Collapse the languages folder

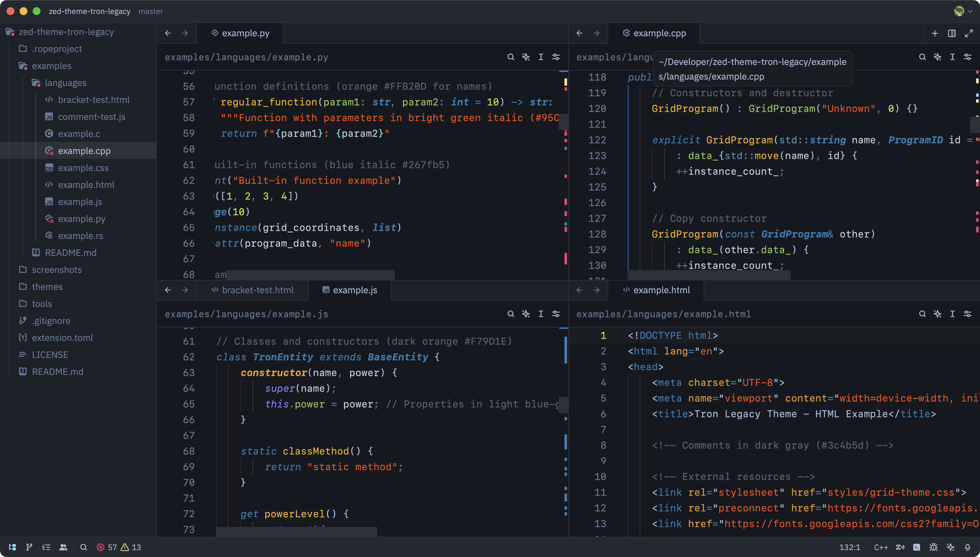pyautogui.click(x=78, y=83)
